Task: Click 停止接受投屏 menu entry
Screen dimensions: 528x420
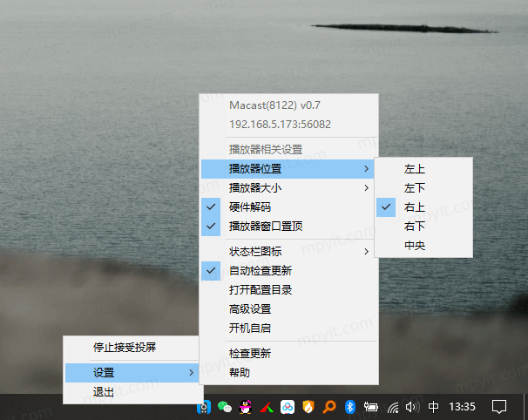Action: (x=132, y=348)
